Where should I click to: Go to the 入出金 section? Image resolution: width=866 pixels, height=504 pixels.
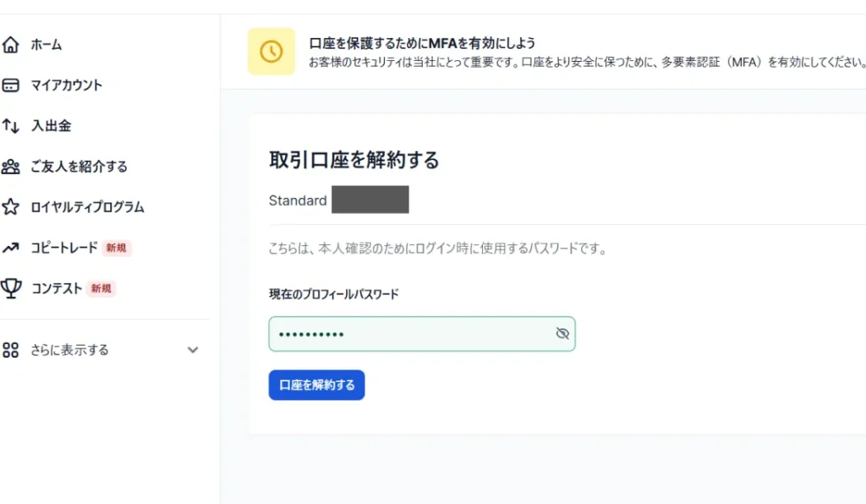[52, 125]
